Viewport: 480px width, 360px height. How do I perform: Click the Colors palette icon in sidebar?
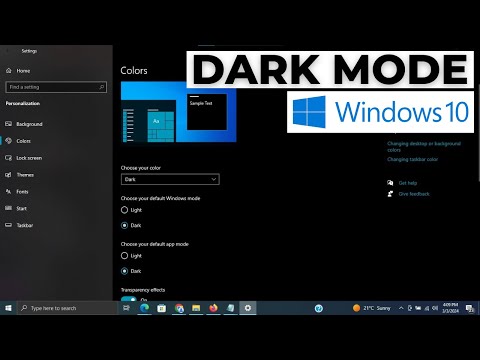[8, 141]
